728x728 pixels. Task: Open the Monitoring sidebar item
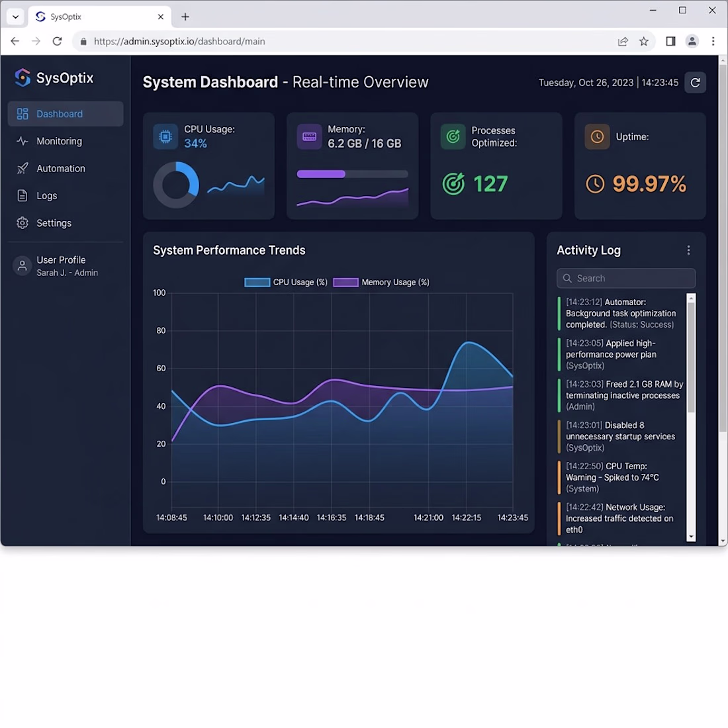click(x=59, y=142)
